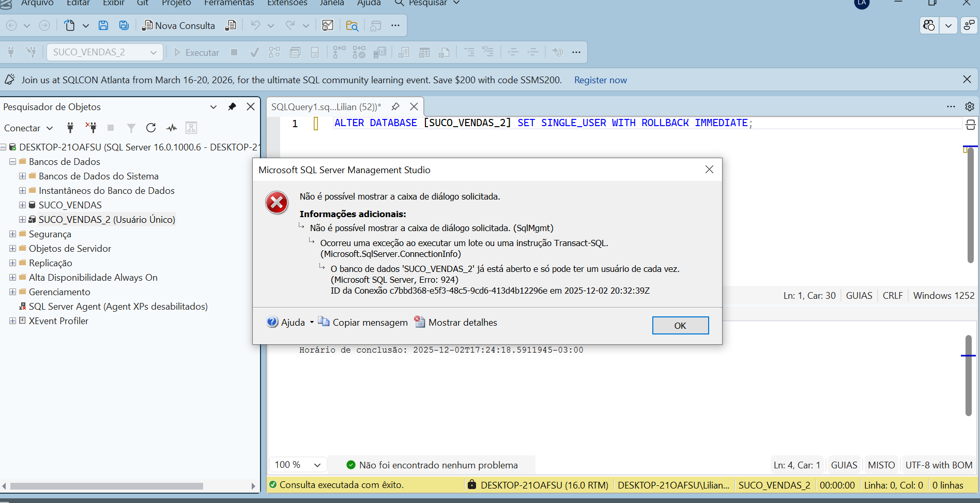Expand the Segurança folder node

tap(12, 234)
